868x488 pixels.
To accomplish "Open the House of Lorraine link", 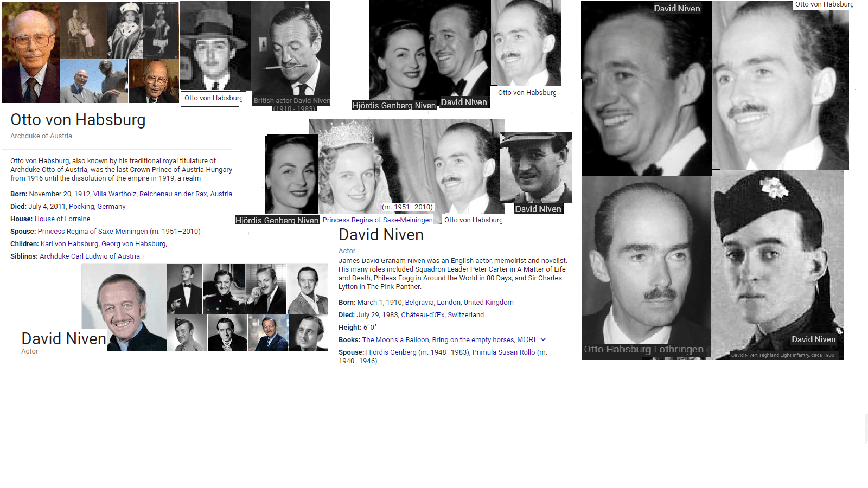I will point(62,219).
